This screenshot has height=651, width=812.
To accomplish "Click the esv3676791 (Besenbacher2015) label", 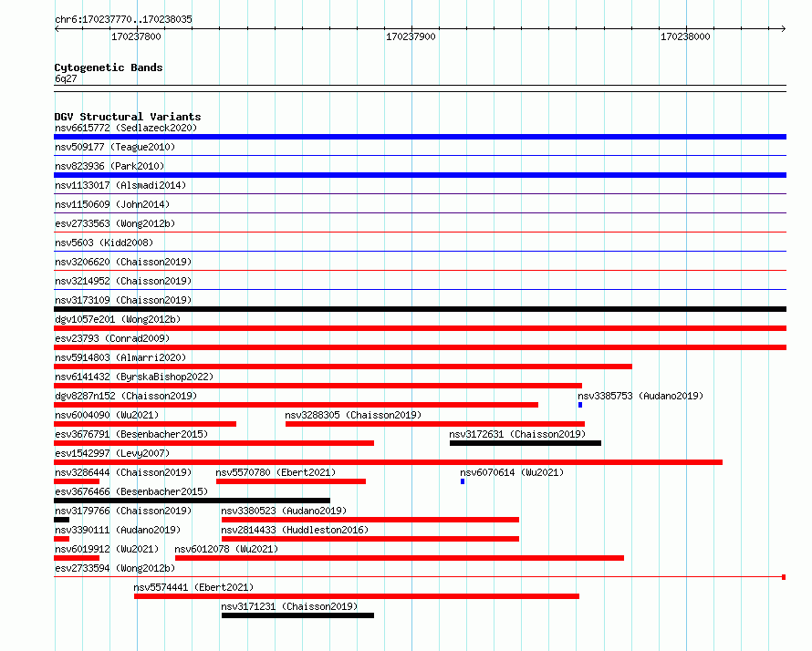I will click(x=131, y=434).
